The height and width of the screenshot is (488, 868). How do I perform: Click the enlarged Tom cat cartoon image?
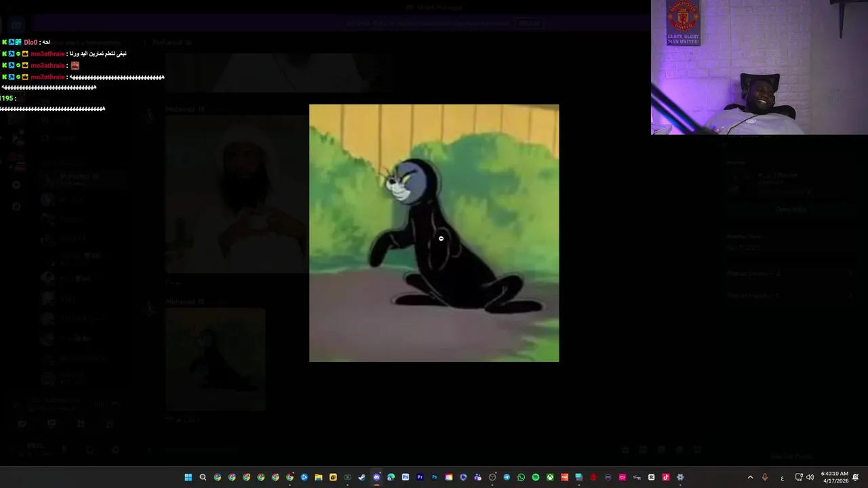(x=434, y=233)
